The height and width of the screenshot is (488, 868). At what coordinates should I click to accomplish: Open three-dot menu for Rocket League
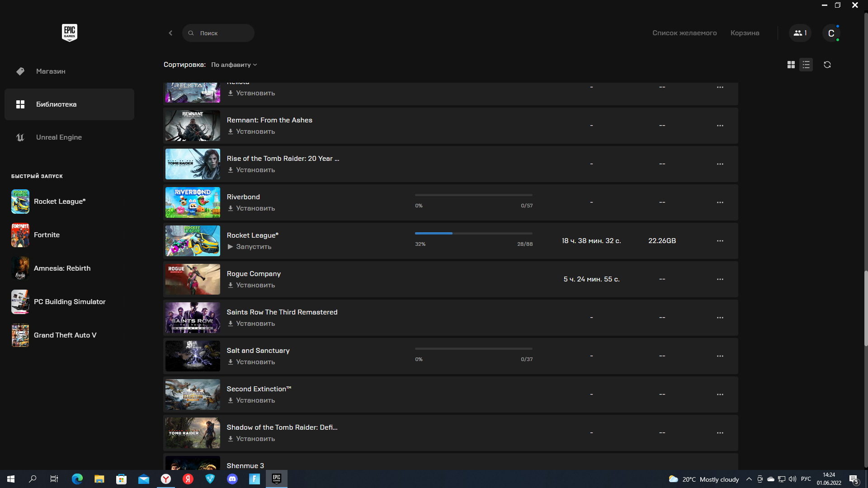[720, 241]
